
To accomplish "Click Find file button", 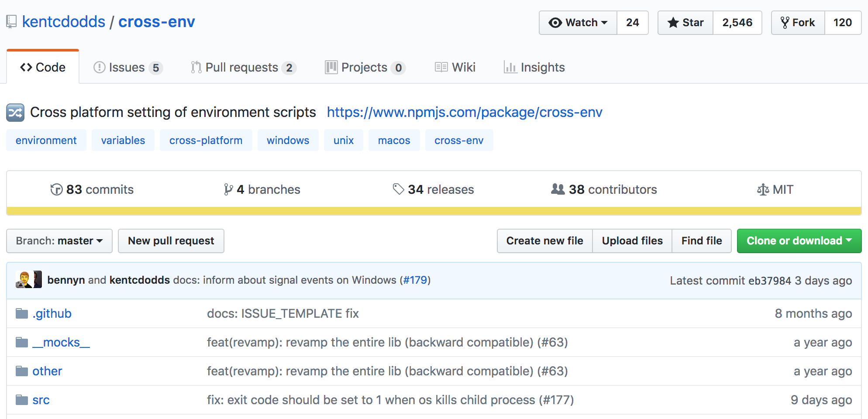I will click(702, 241).
